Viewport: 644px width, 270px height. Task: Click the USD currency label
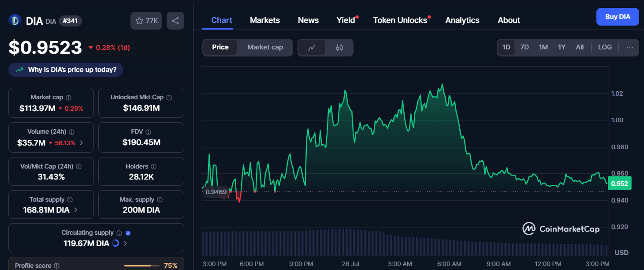tap(622, 253)
